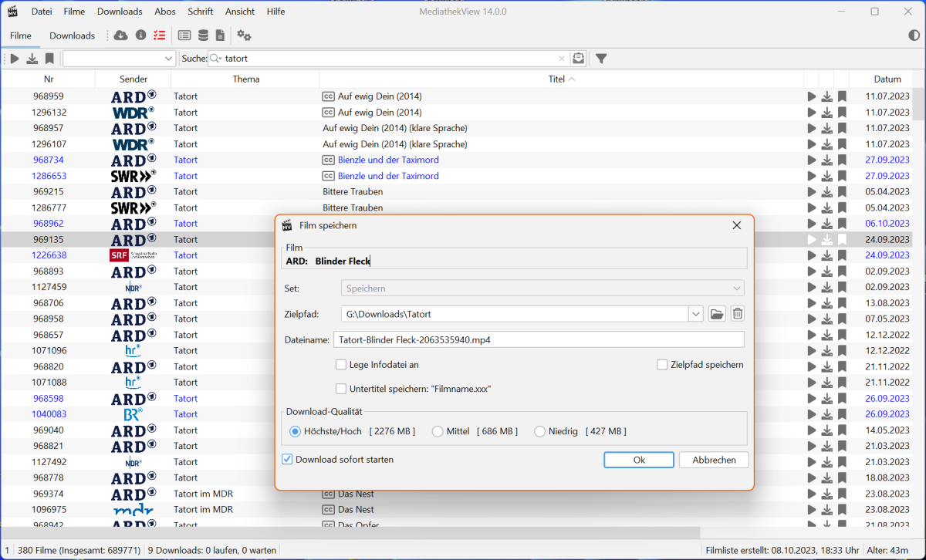The image size is (926, 560).
Task: Click the search history icon right of search field
Action: 578,59
